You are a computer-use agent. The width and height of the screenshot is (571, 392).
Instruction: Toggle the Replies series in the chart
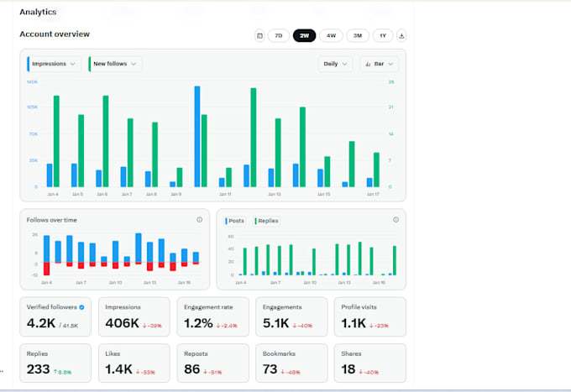pos(267,221)
